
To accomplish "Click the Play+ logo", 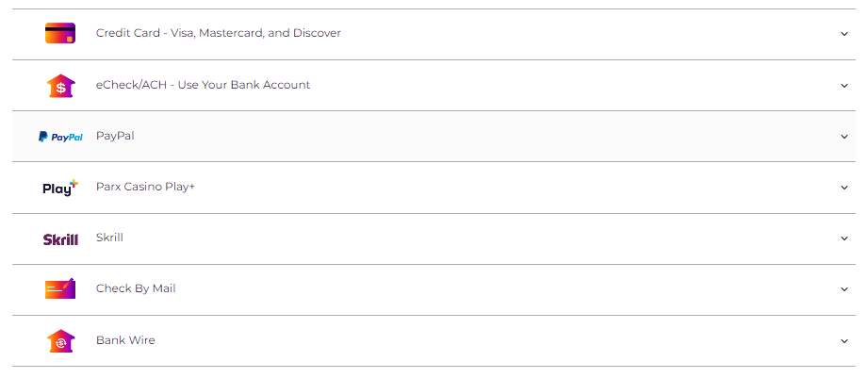I will point(60,189).
